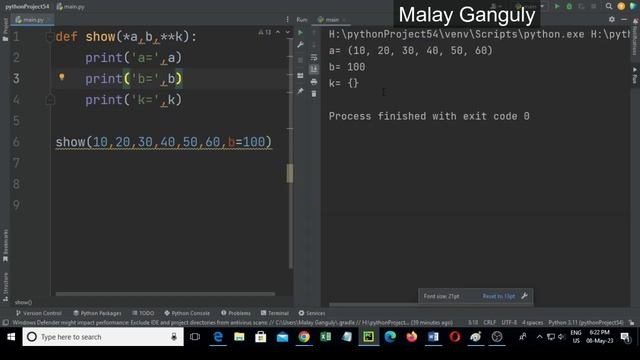Open the warnings inspection indicator in editor
Image resolution: width=640 pixels, height=360 pixels.
265,32
